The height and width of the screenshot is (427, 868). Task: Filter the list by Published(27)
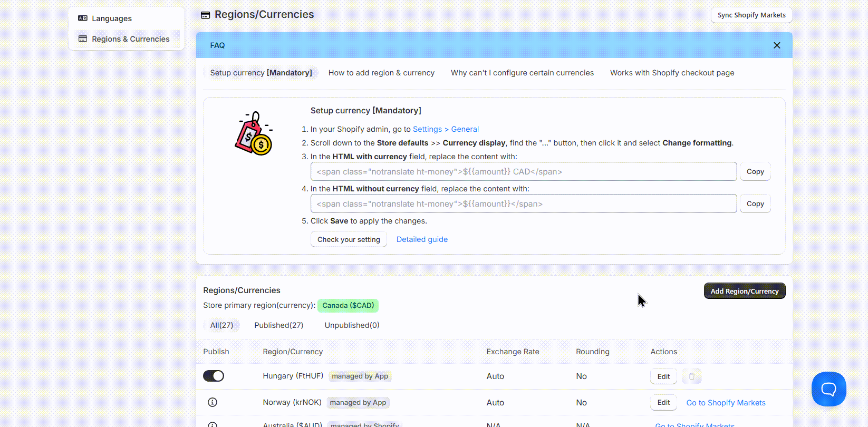pos(279,325)
